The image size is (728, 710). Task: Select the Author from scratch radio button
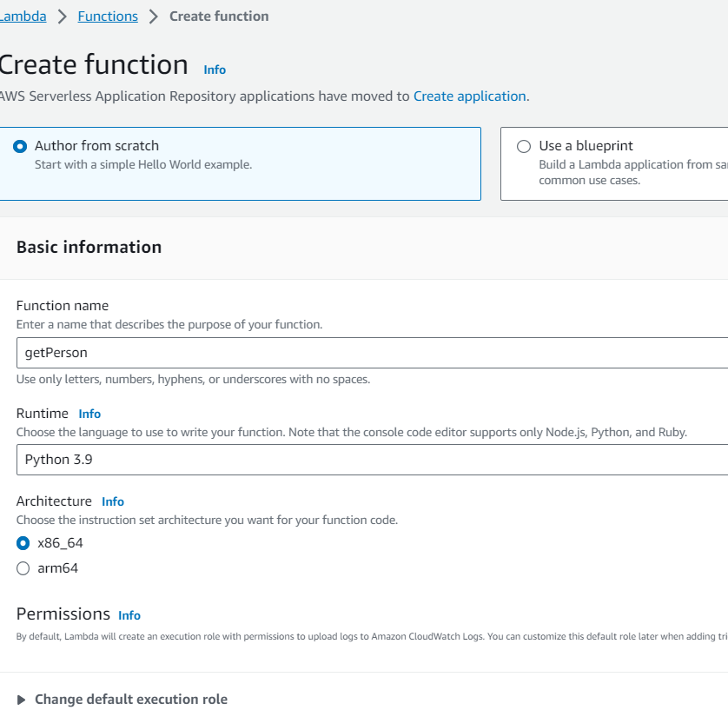pyautogui.click(x=21, y=147)
